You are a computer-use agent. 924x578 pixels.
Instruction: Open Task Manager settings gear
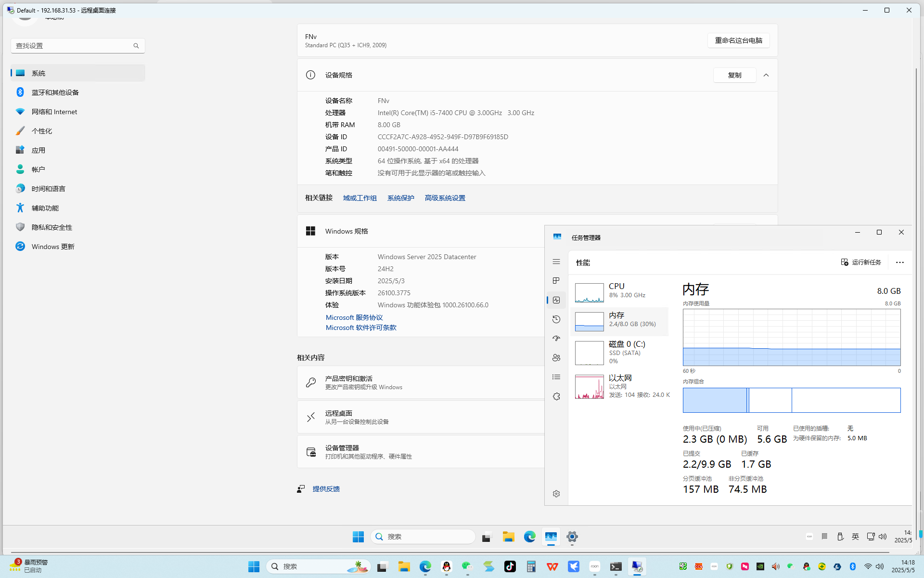(556, 494)
